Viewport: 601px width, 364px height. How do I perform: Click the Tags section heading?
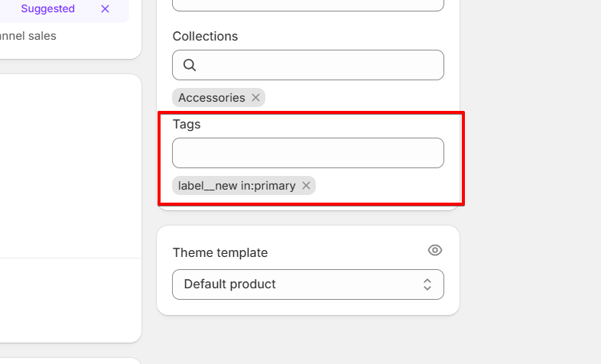[187, 124]
